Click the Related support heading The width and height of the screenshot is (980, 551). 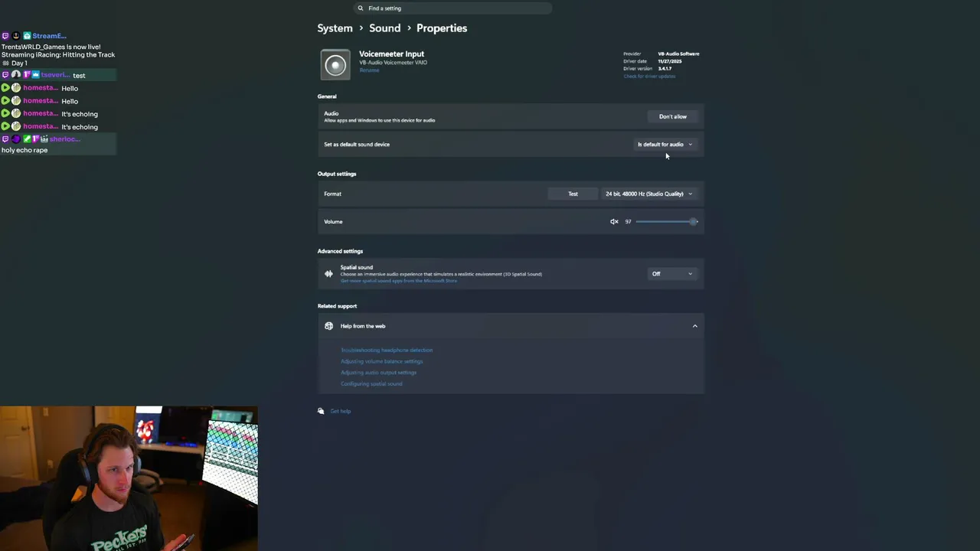pos(337,306)
